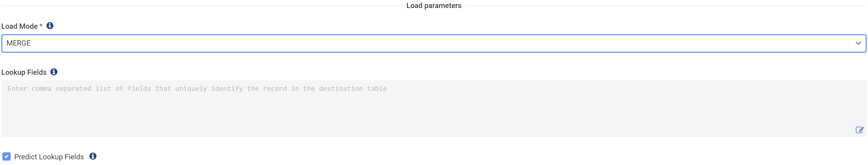Click the info badge after Predict Lookup Fields

(93, 156)
